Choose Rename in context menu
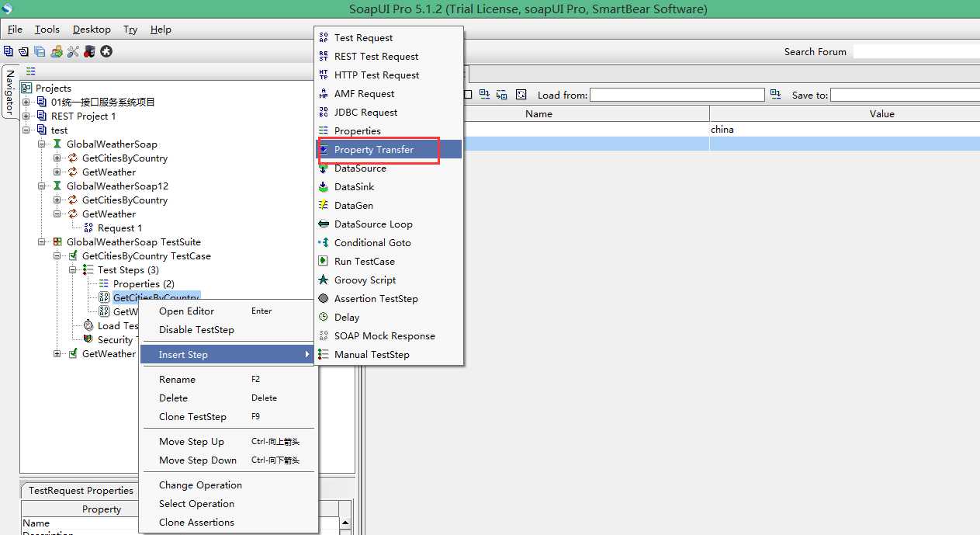Image resolution: width=980 pixels, height=535 pixels. click(228, 379)
